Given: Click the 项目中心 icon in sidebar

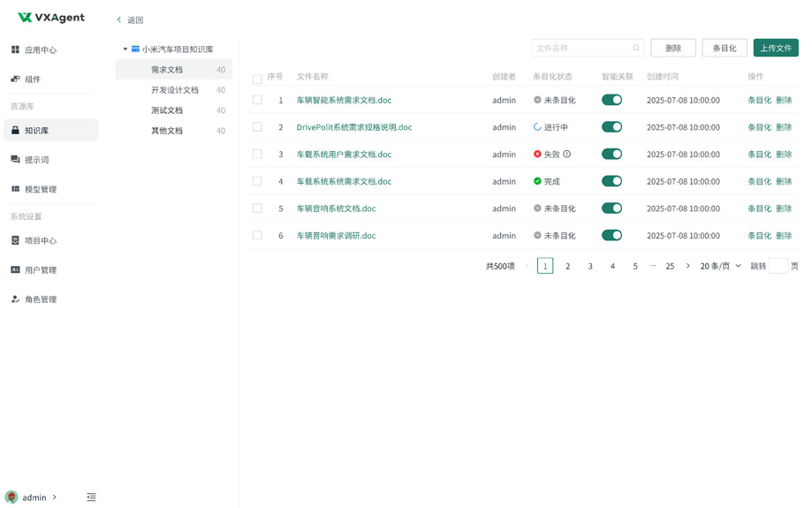Looking at the screenshot, I should [15, 240].
